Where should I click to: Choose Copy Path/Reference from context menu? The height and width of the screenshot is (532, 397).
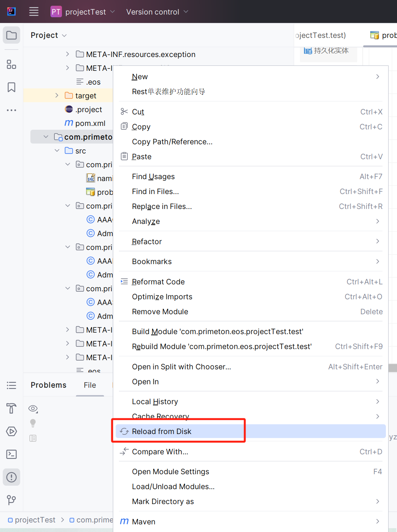[x=172, y=142]
